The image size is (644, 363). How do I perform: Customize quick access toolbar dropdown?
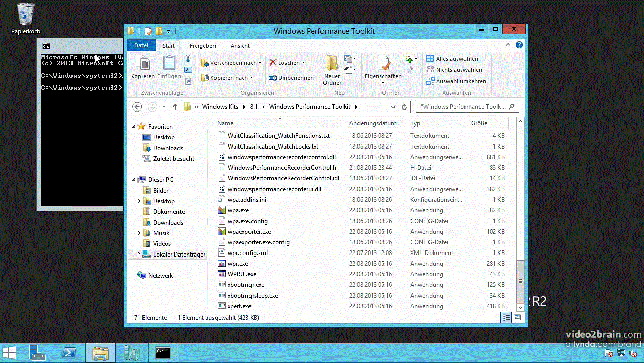tap(168, 31)
